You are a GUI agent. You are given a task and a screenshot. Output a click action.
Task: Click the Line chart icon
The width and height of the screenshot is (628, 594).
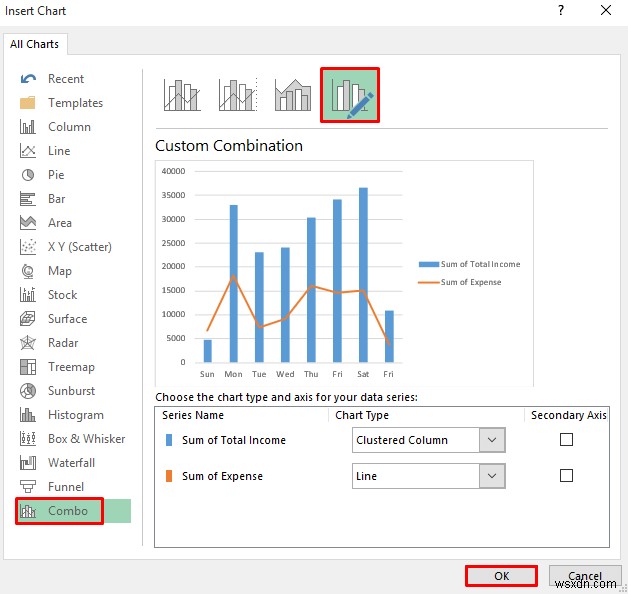point(28,151)
